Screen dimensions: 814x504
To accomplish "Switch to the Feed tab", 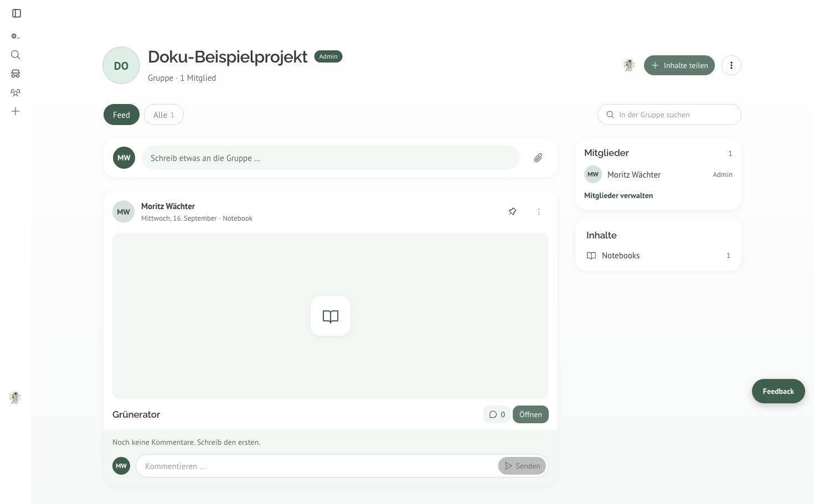I will tap(121, 115).
